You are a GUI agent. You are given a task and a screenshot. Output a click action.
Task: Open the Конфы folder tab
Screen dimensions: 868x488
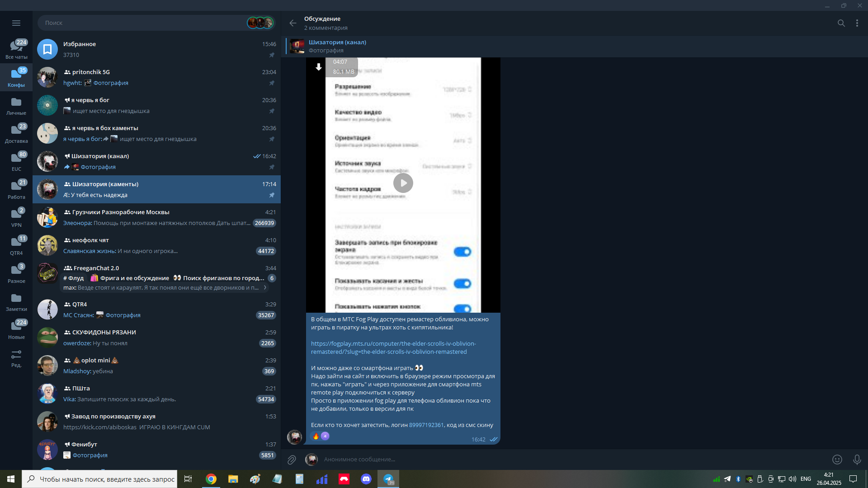16,78
